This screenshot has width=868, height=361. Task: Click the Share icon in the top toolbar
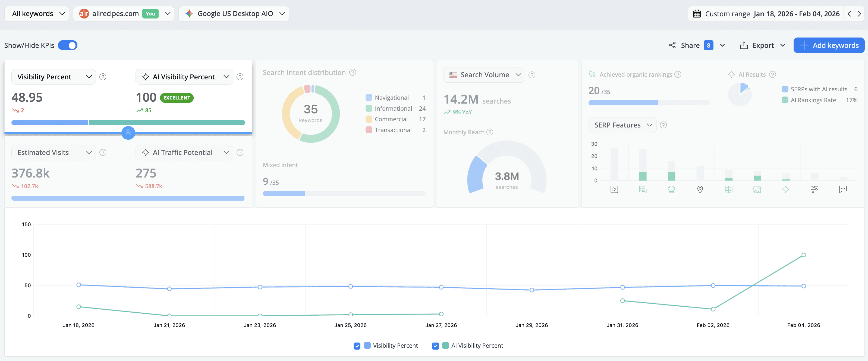click(672, 45)
